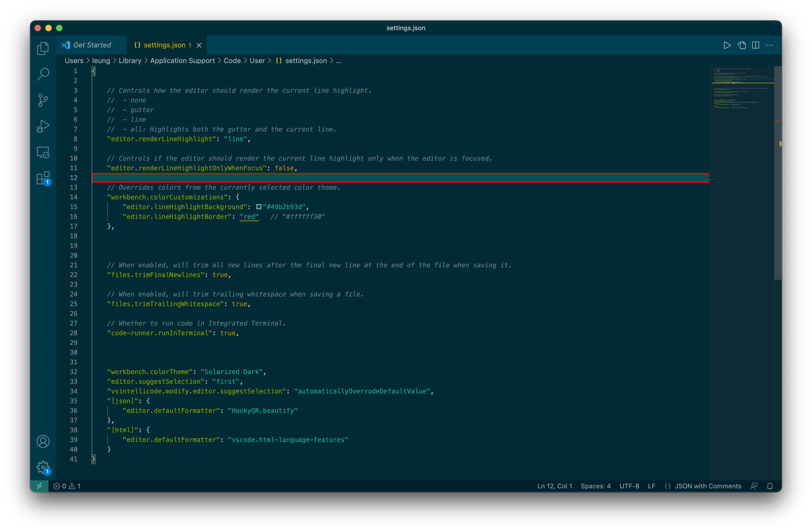812x532 pixels.
Task: Open the Source Control panel
Action: pos(43,100)
